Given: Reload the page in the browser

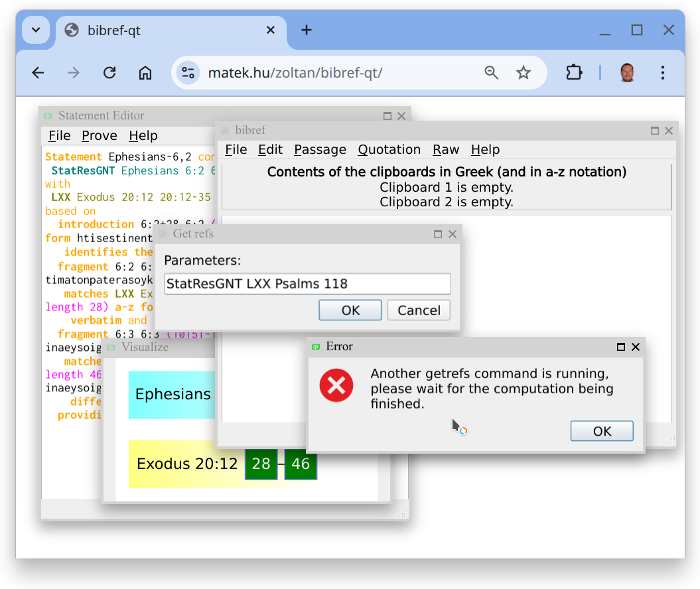Looking at the screenshot, I should click(109, 73).
